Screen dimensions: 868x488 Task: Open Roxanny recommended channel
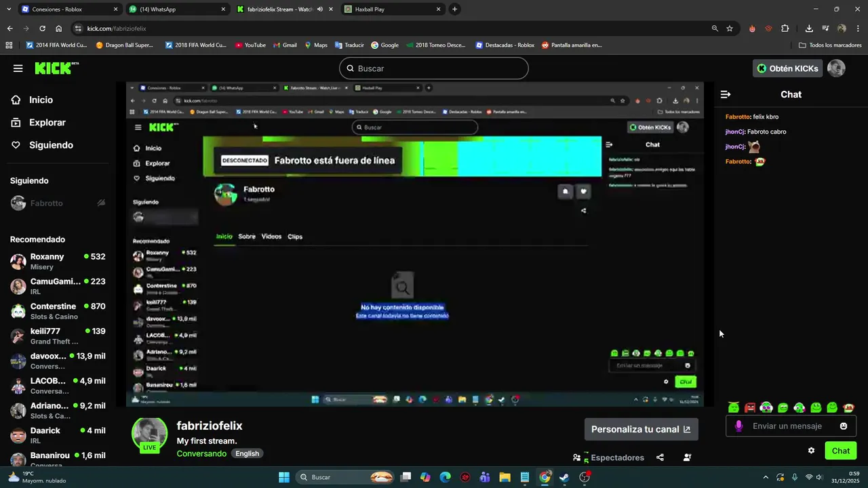(x=58, y=262)
